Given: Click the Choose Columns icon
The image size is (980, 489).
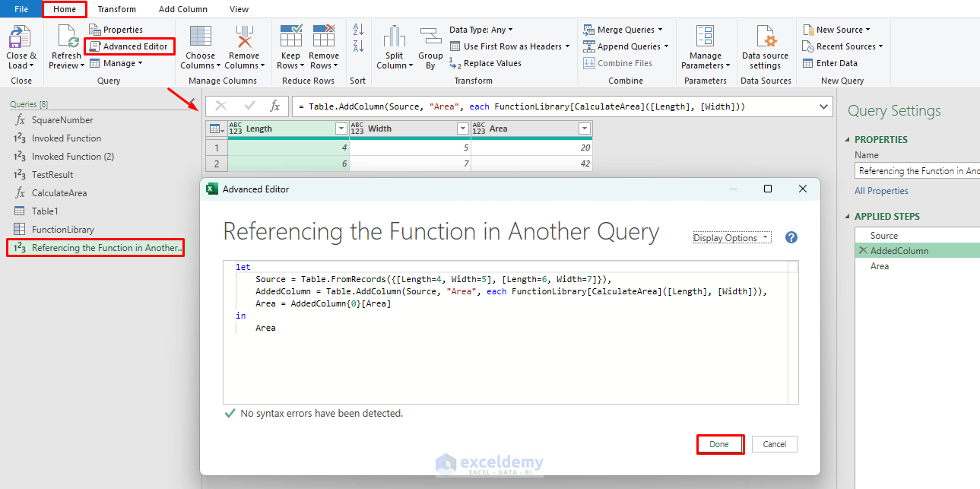Looking at the screenshot, I should pos(201,37).
